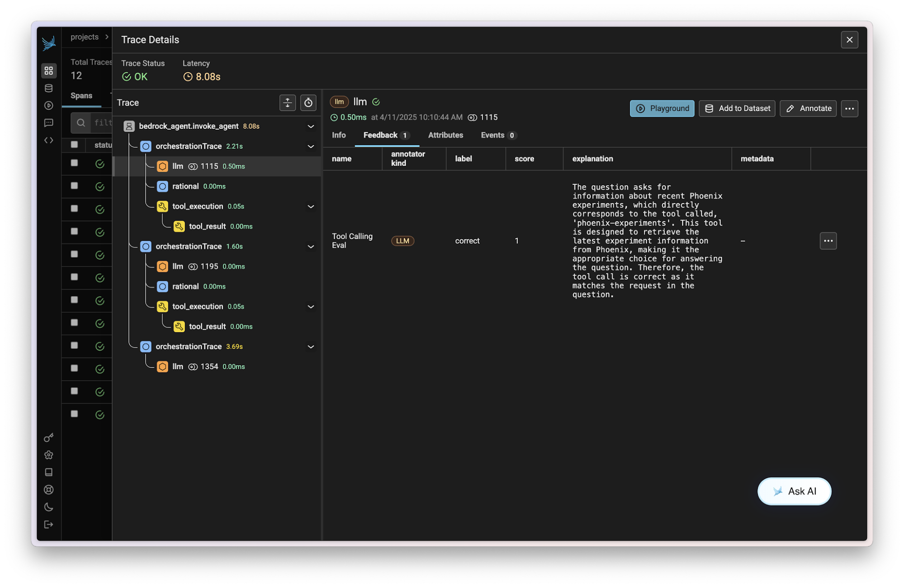Viewport: 904px width, 588px height.
Task: Collapse the bedrock_agent.invoke_agent span
Action: (310, 126)
